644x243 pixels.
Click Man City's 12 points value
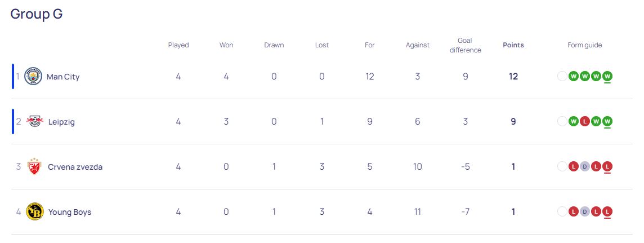[x=513, y=77]
